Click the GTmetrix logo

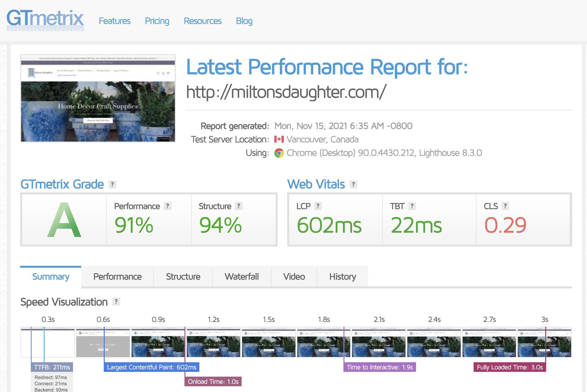tap(45, 19)
